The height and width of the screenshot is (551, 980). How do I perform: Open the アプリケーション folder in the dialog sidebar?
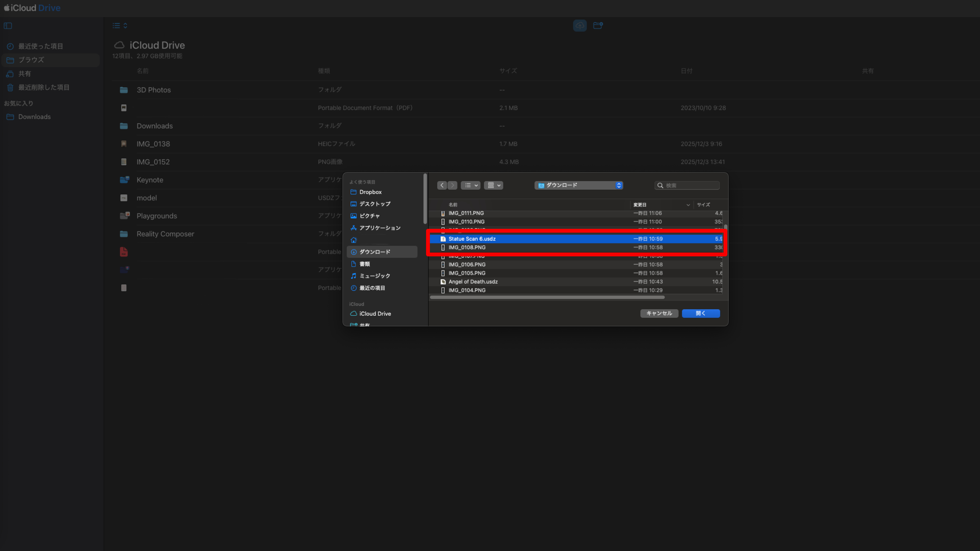tap(379, 228)
